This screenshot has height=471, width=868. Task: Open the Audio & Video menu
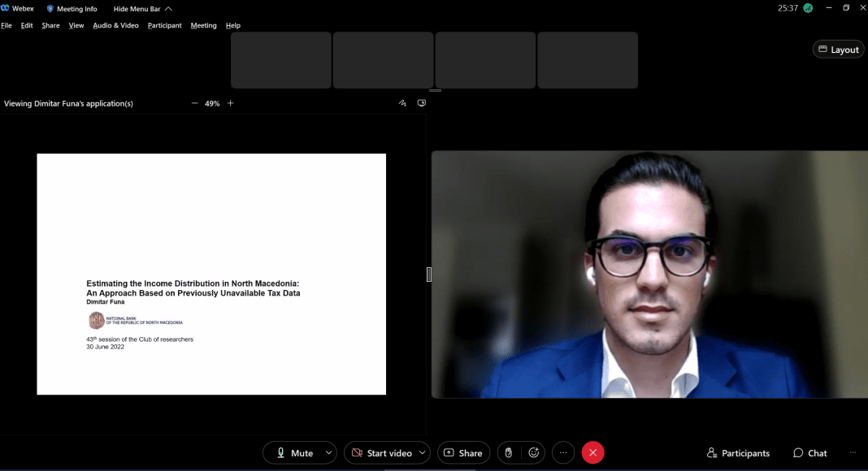115,26
